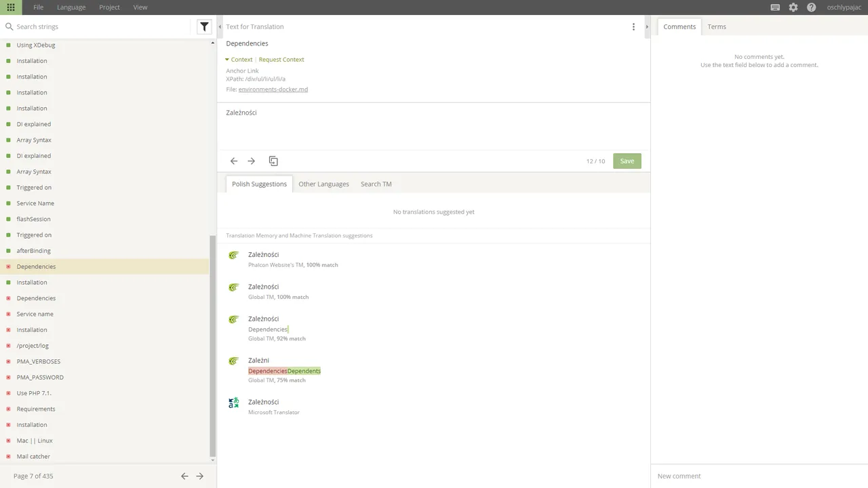
Task: Open oschlypajac user account menu
Action: coord(844,7)
